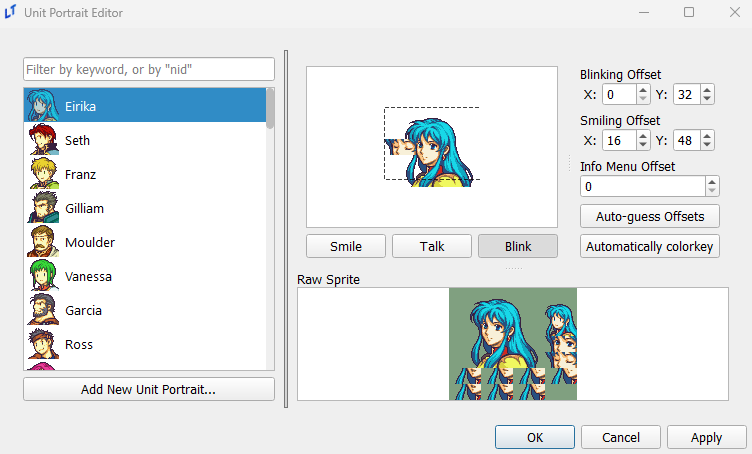Click the portrait list scrollbar thumb
Image resolution: width=752 pixels, height=454 pixels.
[270, 108]
